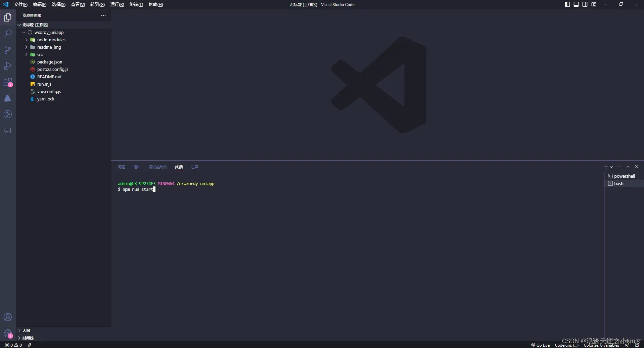Open the Search view icon
644x348 pixels.
[8, 34]
